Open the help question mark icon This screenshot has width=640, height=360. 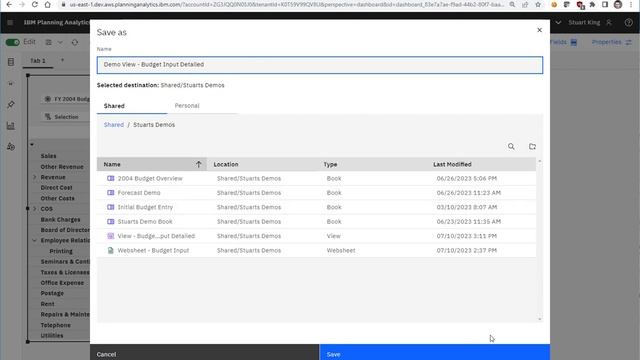pyautogui.click(x=628, y=22)
